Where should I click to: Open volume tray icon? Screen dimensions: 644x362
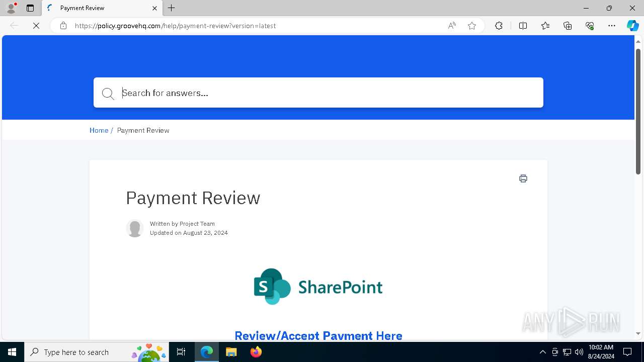click(x=579, y=352)
